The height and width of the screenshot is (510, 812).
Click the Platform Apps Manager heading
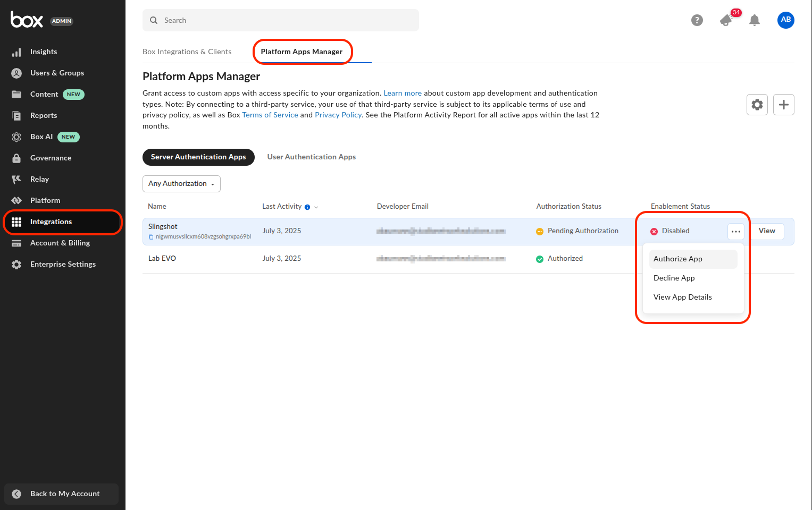pos(201,76)
